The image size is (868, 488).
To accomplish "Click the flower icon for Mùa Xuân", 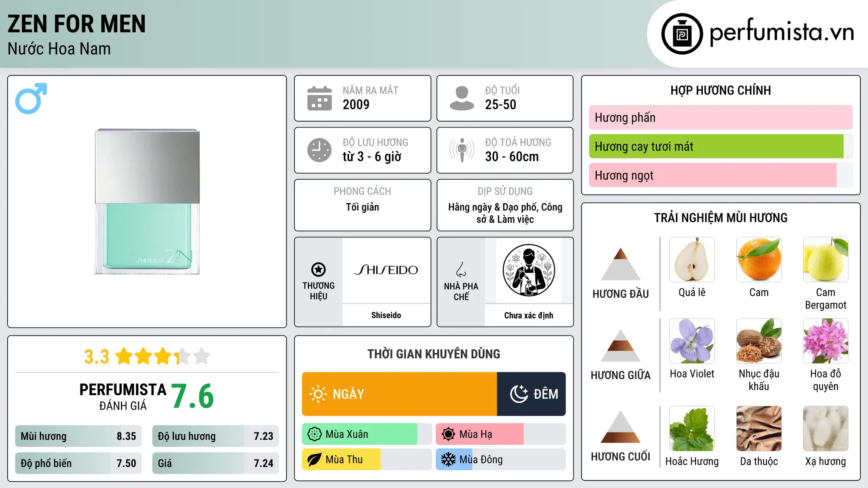I will 314,434.
